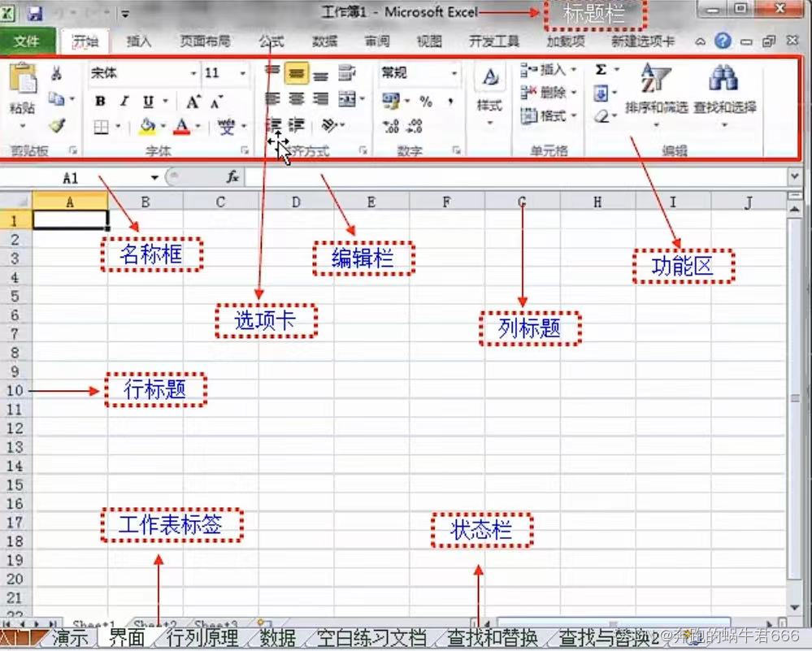
Task: Toggle Bold formatting
Action: coord(101,102)
